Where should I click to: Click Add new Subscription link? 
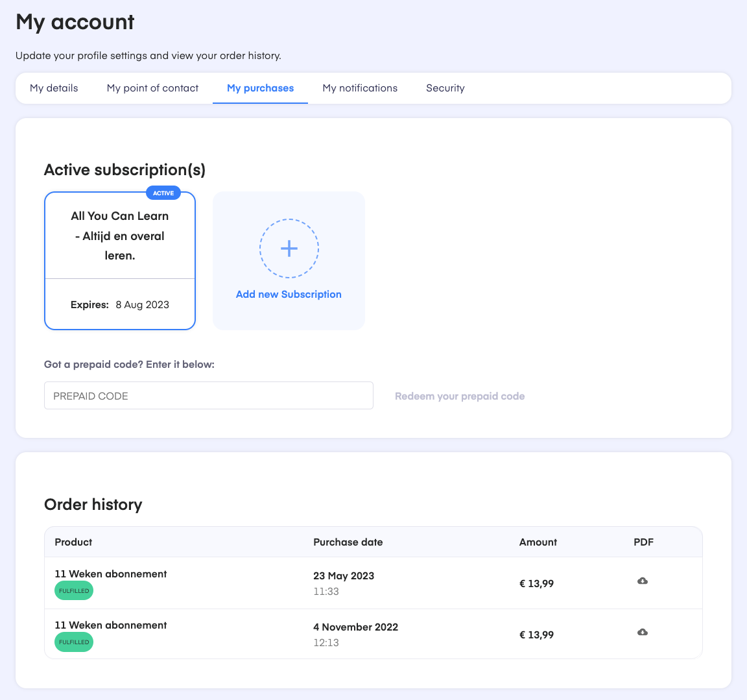point(289,295)
